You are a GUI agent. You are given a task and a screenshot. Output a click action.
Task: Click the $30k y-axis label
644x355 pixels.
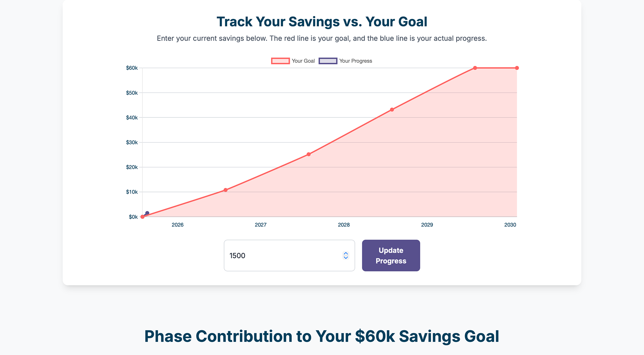point(132,142)
